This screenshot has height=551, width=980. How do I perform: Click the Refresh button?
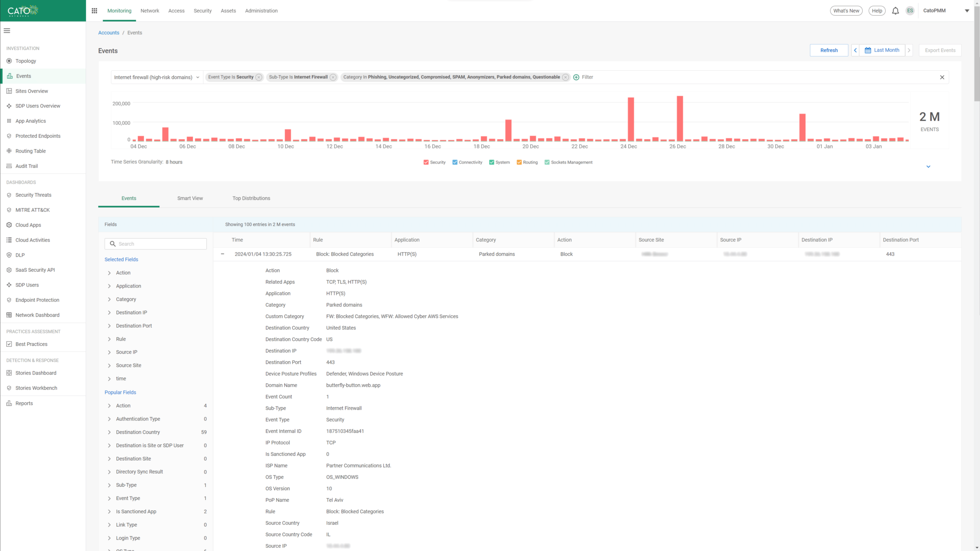[x=829, y=50]
